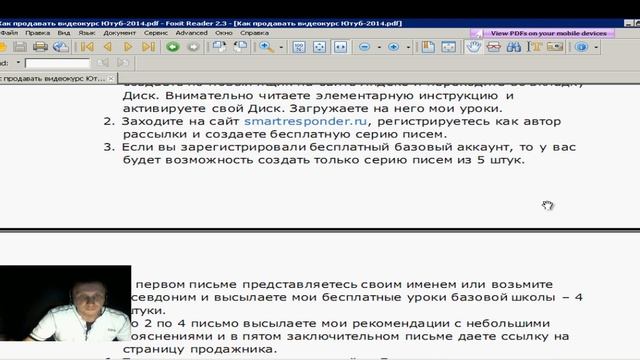Jump to the last page

(149, 47)
